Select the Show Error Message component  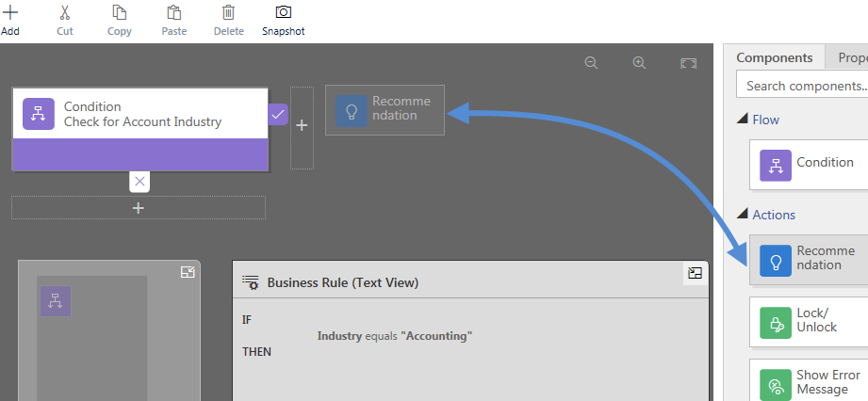pos(809,381)
